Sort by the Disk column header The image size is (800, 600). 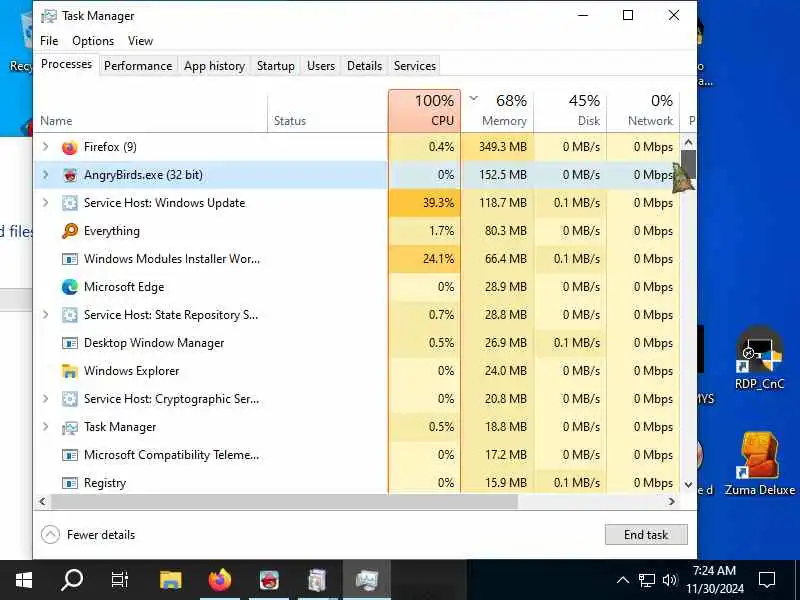click(570, 111)
